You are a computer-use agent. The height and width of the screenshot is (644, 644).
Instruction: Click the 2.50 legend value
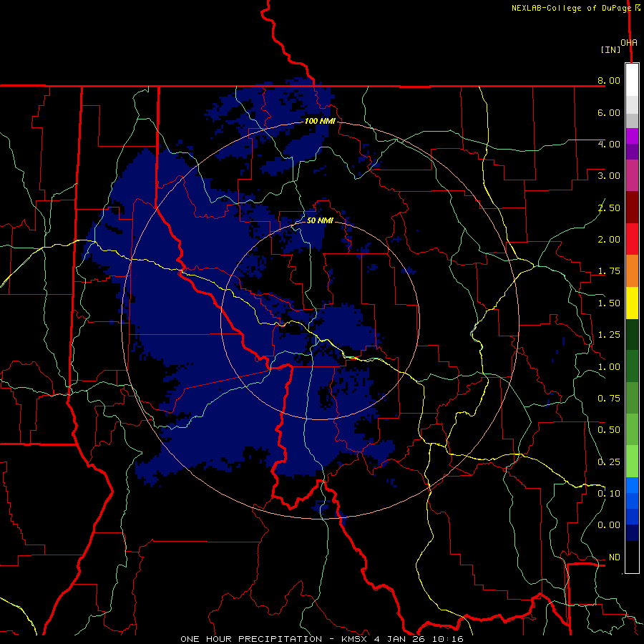pos(609,208)
